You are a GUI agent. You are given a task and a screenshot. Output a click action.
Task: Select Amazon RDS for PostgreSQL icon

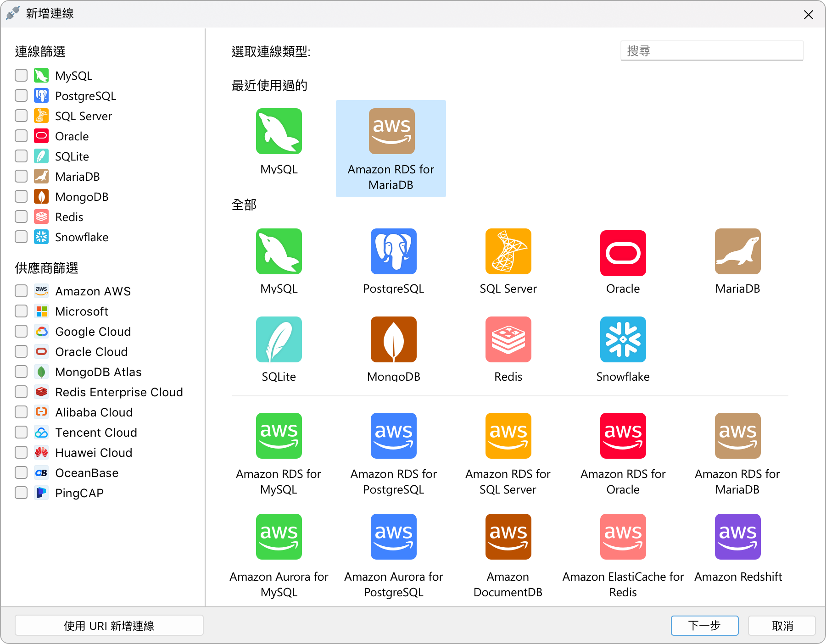[394, 436]
